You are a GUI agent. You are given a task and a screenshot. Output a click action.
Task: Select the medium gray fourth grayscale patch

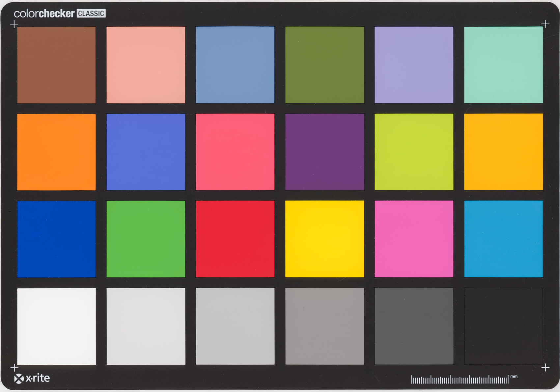pyautogui.click(x=324, y=327)
